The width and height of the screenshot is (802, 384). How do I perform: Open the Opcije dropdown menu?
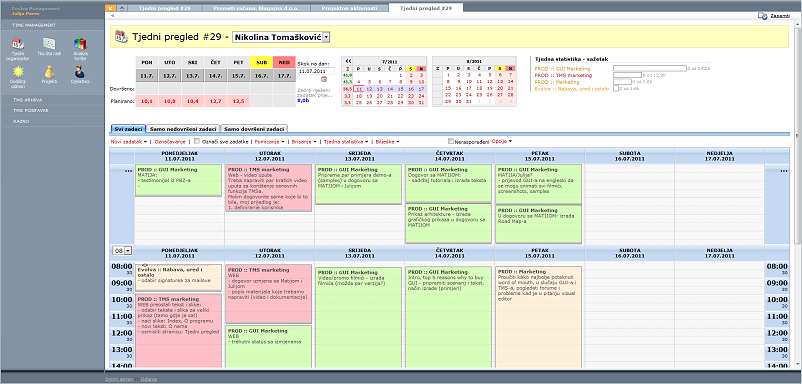point(502,141)
